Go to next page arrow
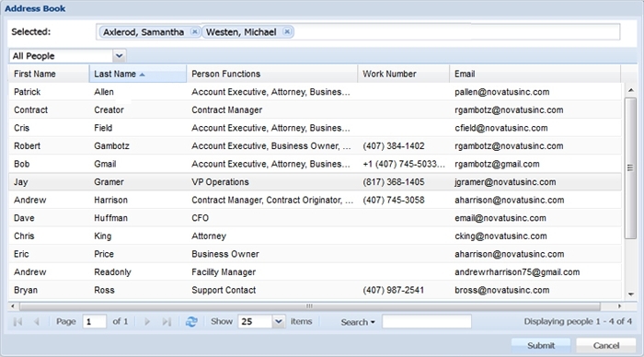Viewport: 644px width, 357px height. click(147, 322)
